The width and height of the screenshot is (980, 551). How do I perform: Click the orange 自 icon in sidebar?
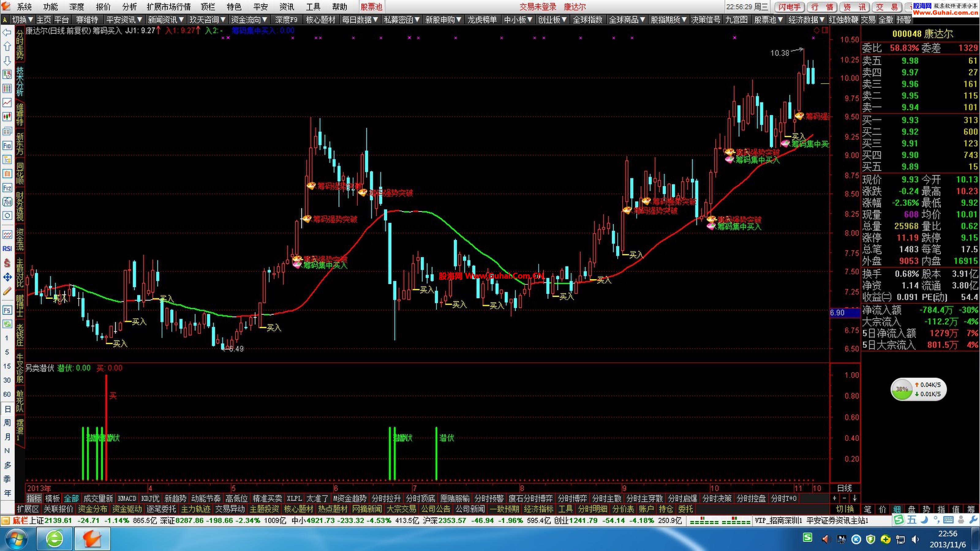7,173
